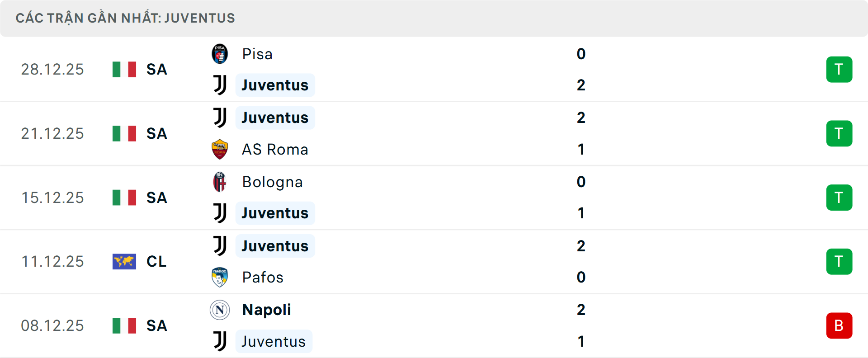Open the Juventus team link in the Roma match

tap(275, 117)
